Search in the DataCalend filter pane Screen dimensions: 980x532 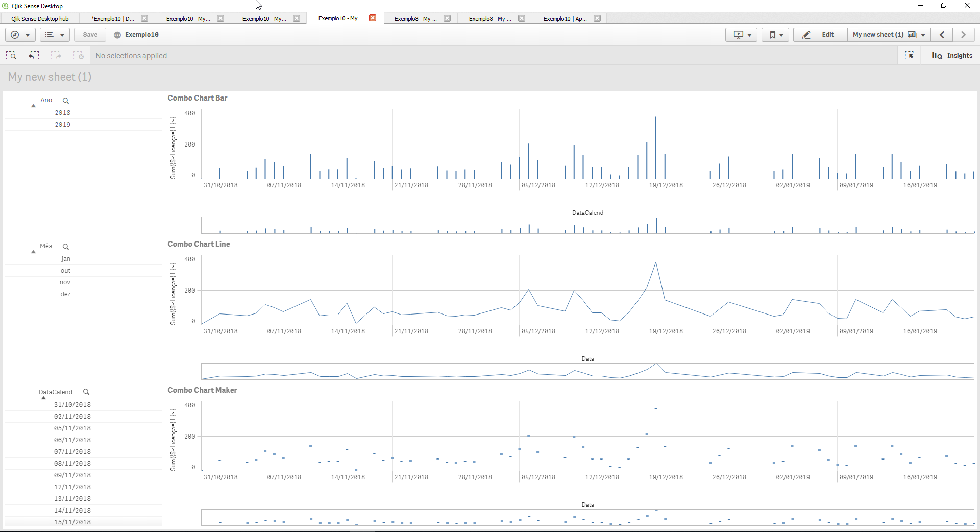tap(86, 392)
